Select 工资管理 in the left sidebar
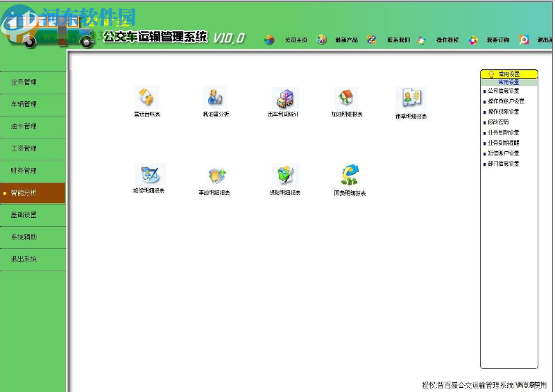 click(x=33, y=148)
